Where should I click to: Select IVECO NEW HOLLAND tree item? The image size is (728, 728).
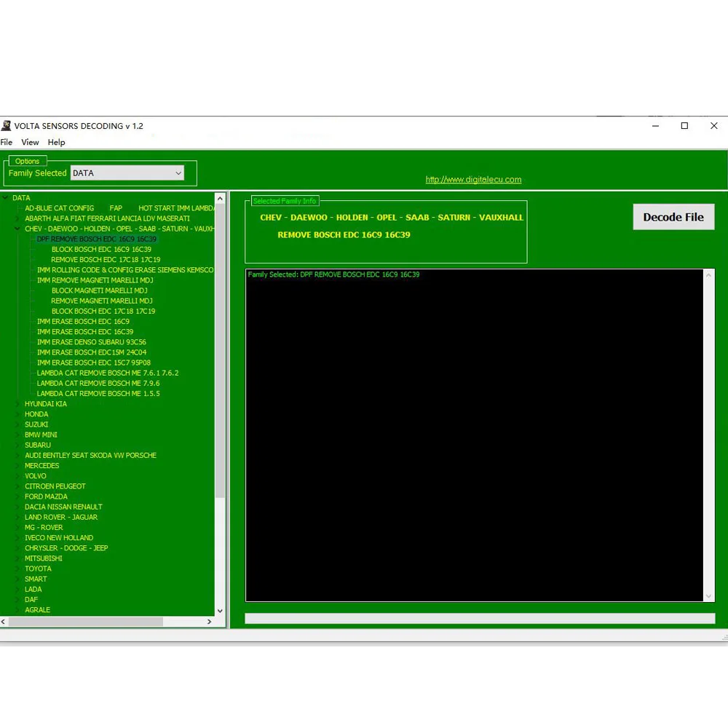59,538
